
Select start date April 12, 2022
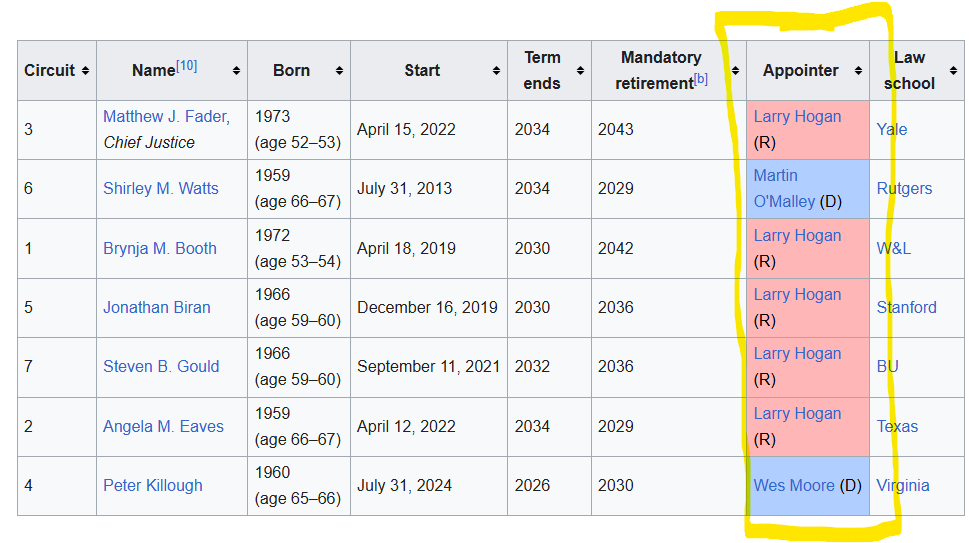point(406,427)
